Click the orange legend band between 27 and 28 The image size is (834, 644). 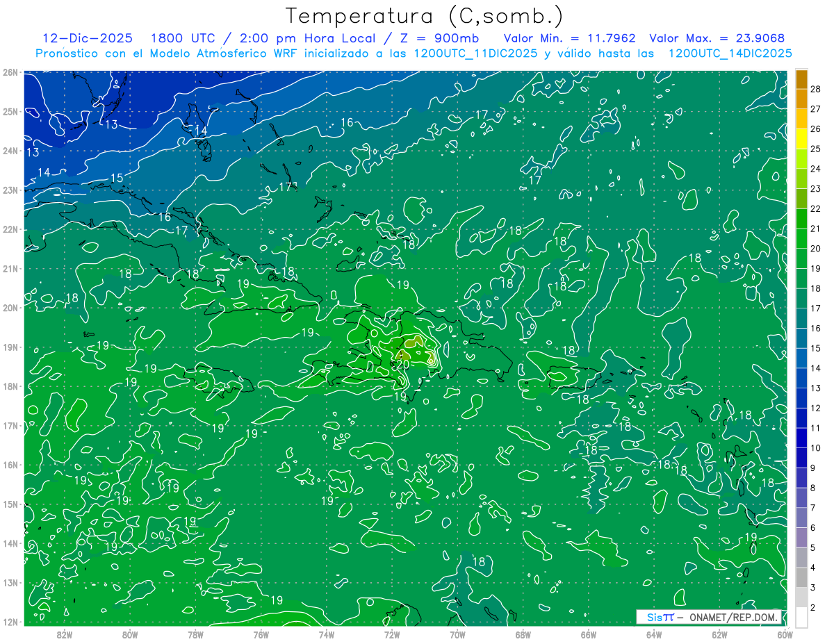pyautogui.click(x=801, y=99)
